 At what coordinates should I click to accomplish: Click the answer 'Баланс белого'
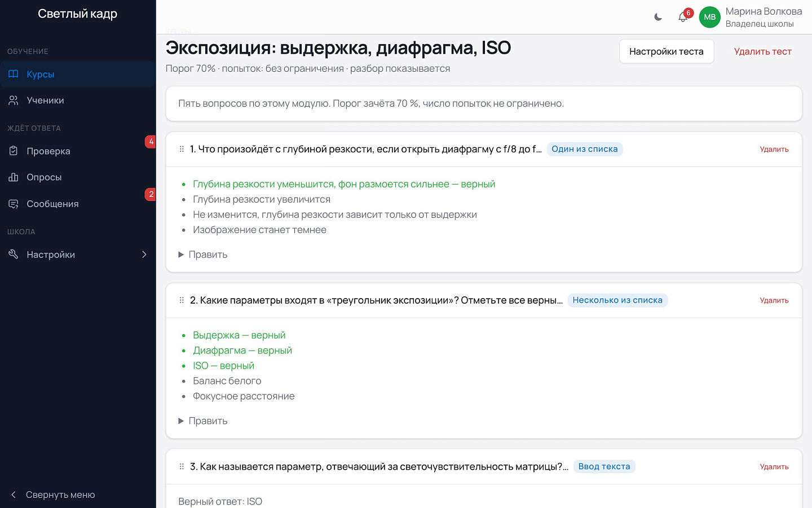click(x=227, y=381)
